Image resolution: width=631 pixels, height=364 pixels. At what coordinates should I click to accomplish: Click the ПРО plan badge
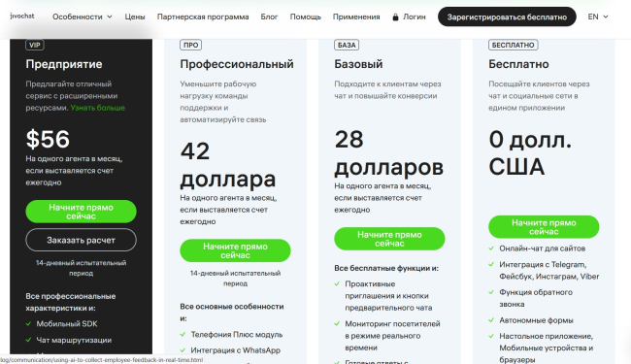pyautogui.click(x=190, y=45)
